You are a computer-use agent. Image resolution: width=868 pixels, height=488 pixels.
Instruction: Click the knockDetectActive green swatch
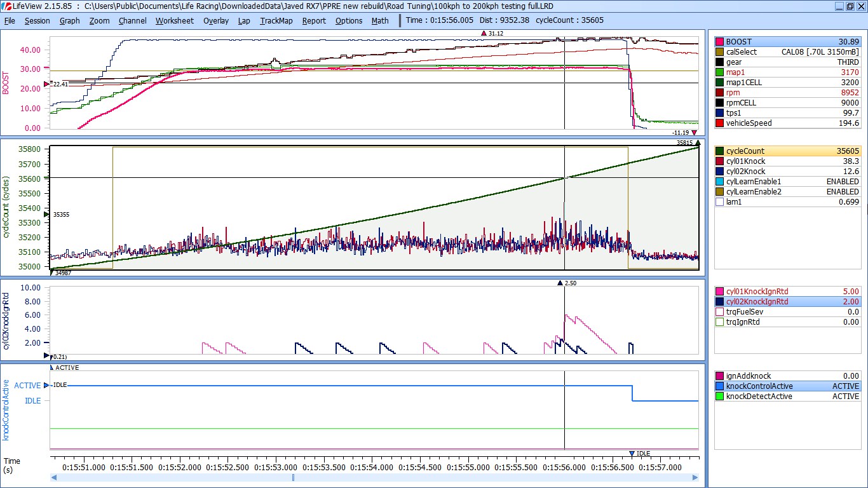point(719,396)
